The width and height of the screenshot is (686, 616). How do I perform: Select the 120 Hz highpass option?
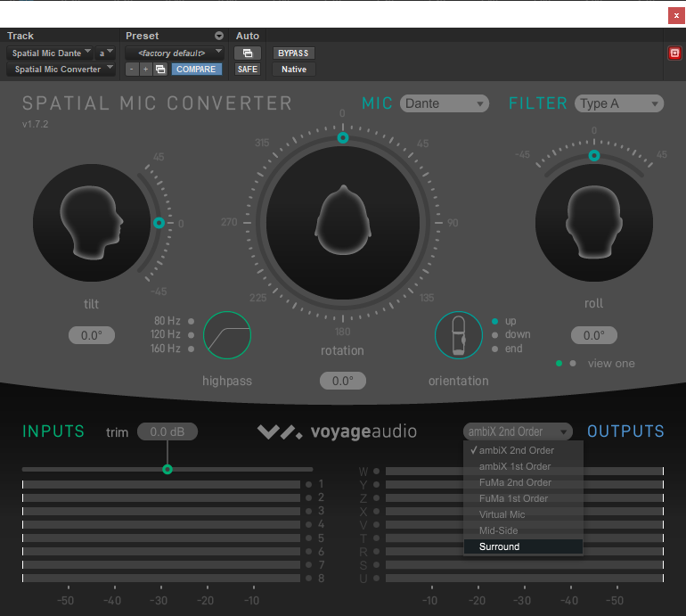[192, 335]
